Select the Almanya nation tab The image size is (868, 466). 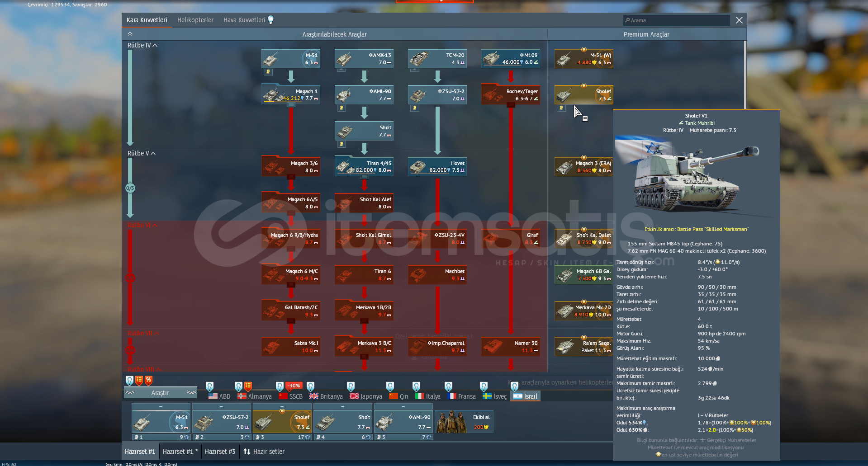[x=255, y=396]
